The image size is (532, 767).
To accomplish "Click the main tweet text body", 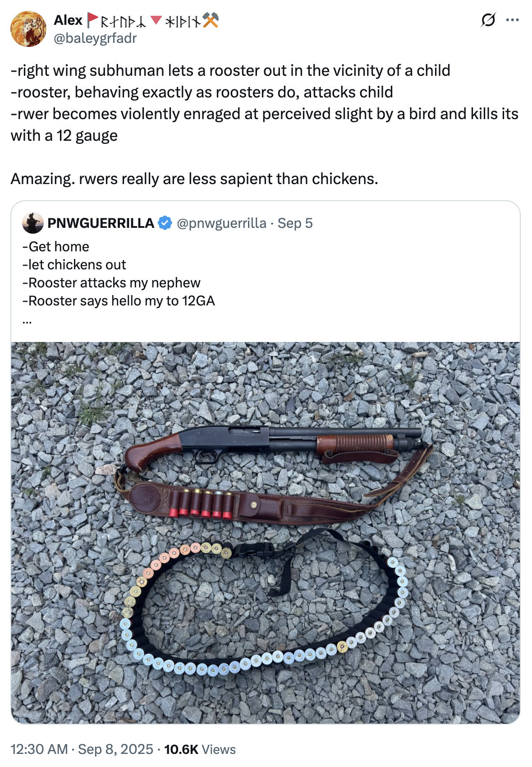I will click(x=265, y=125).
